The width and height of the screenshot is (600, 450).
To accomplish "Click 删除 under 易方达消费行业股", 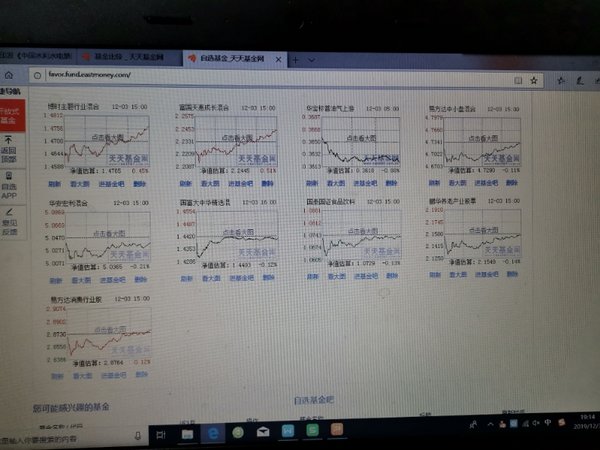I will click(142, 375).
